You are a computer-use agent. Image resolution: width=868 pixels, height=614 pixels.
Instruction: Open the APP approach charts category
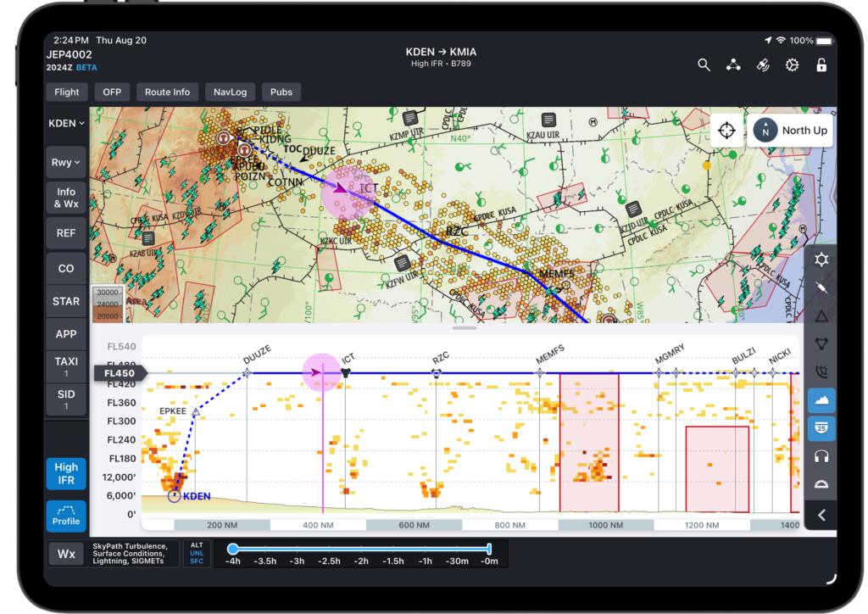[x=66, y=334]
